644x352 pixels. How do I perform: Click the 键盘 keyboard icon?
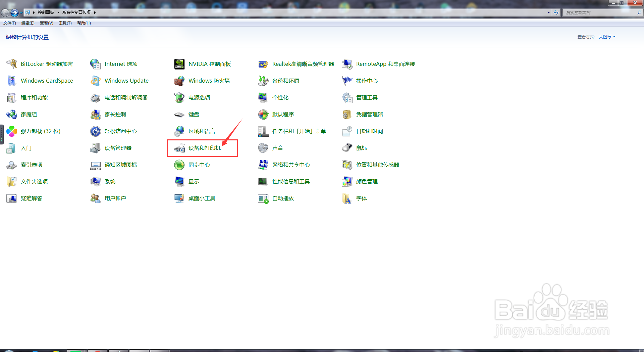pos(179,114)
